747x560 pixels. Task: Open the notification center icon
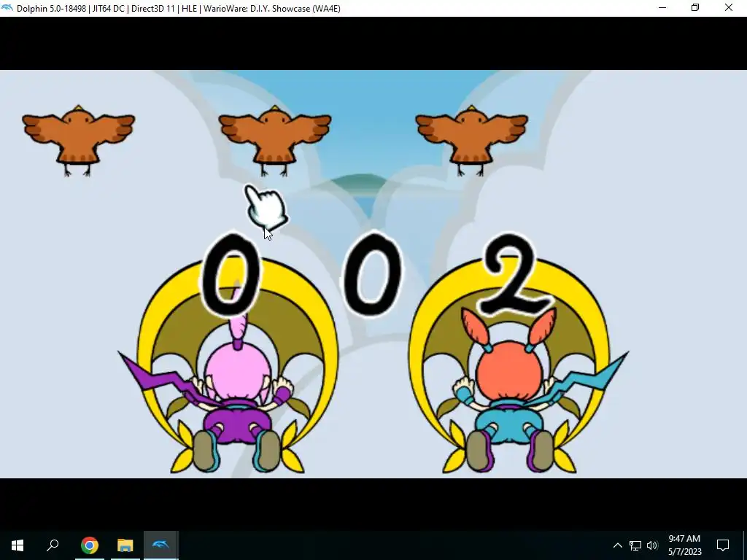pos(723,545)
